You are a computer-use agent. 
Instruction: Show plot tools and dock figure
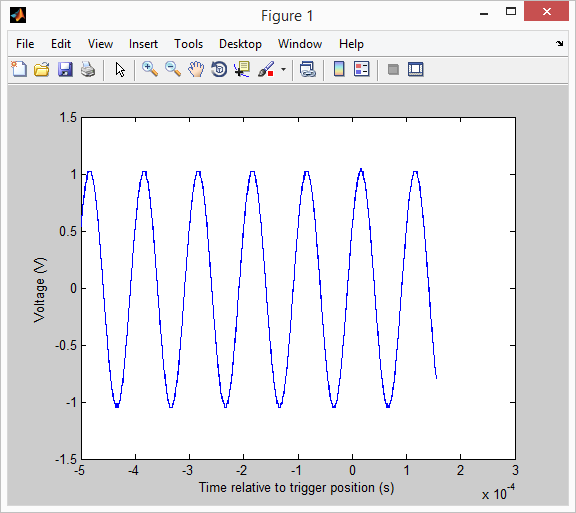pyautogui.click(x=415, y=69)
